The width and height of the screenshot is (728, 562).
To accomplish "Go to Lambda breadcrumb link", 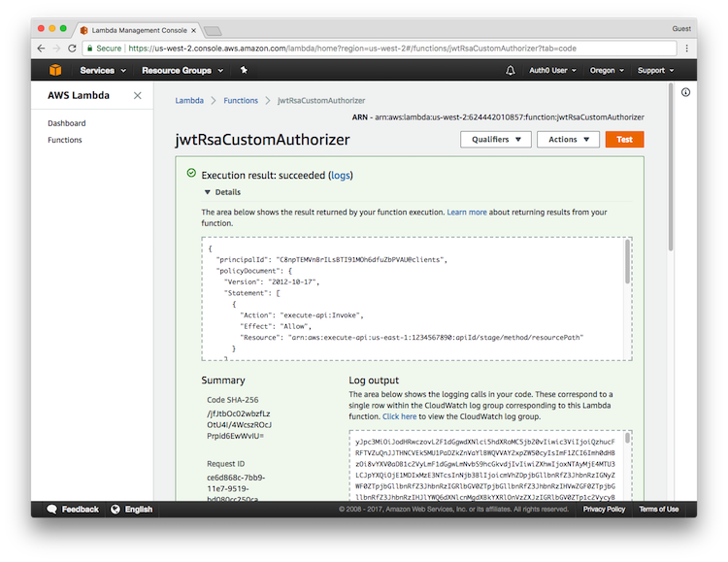I will point(189,101).
